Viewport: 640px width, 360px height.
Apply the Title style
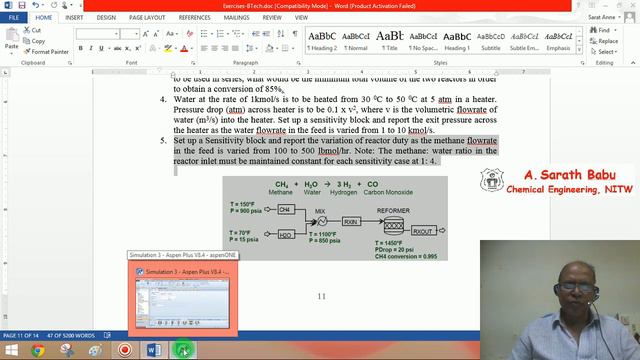[389, 41]
